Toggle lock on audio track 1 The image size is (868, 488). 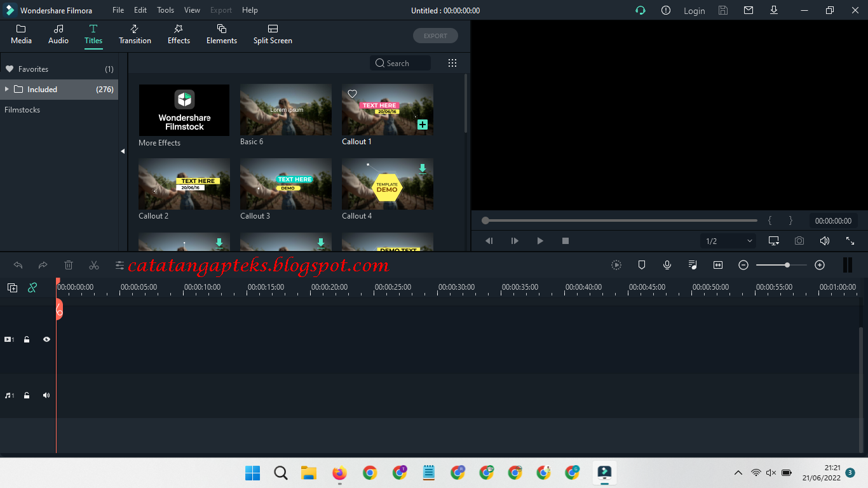tap(27, 395)
